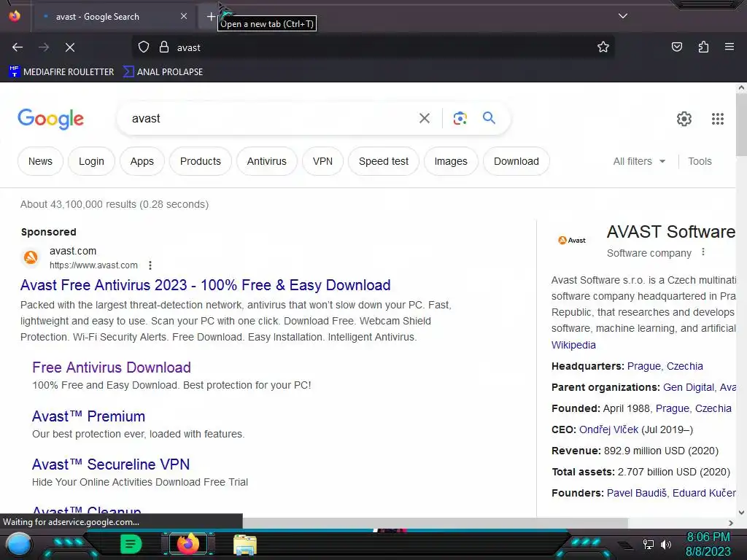
Task: Select the Login filter chip
Action: click(x=91, y=161)
